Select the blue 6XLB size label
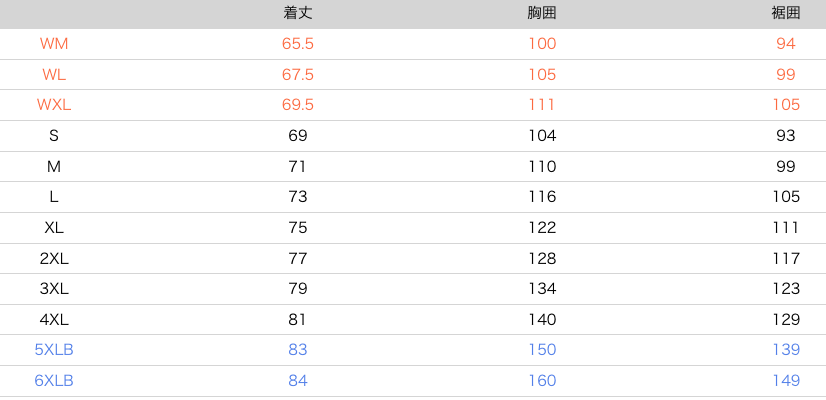826x400 pixels. point(54,381)
